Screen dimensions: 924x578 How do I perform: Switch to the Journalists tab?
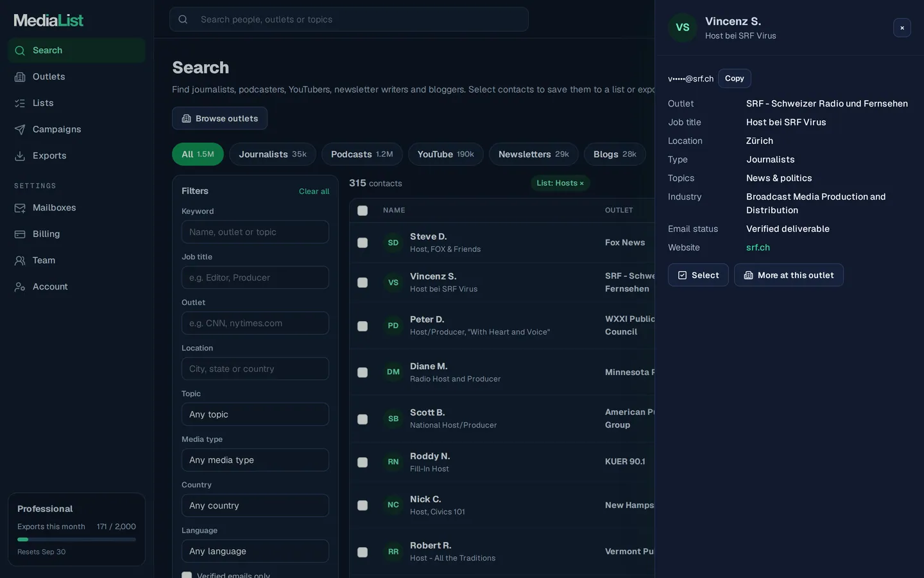(273, 154)
